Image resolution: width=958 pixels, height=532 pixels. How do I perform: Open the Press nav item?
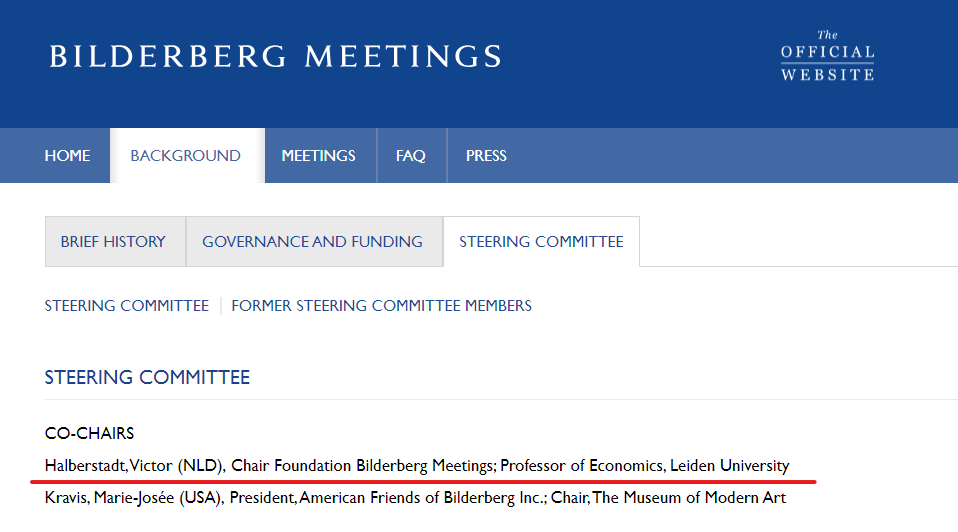click(486, 156)
